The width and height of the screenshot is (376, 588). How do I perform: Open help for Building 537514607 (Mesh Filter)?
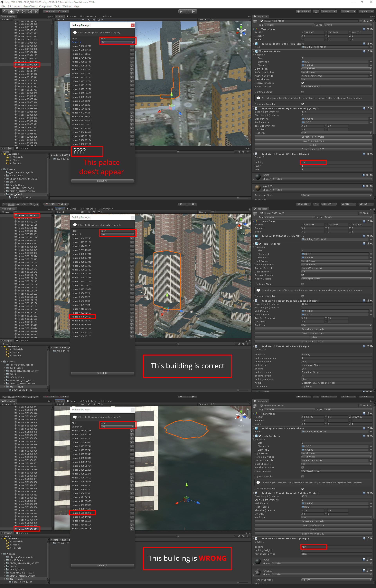(x=364, y=236)
